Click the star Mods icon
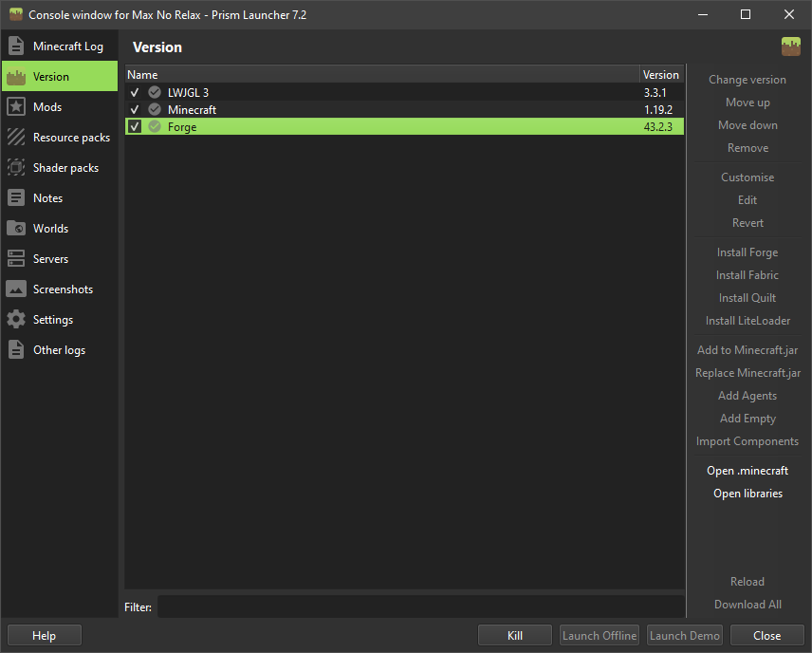The image size is (812, 653). click(x=16, y=106)
